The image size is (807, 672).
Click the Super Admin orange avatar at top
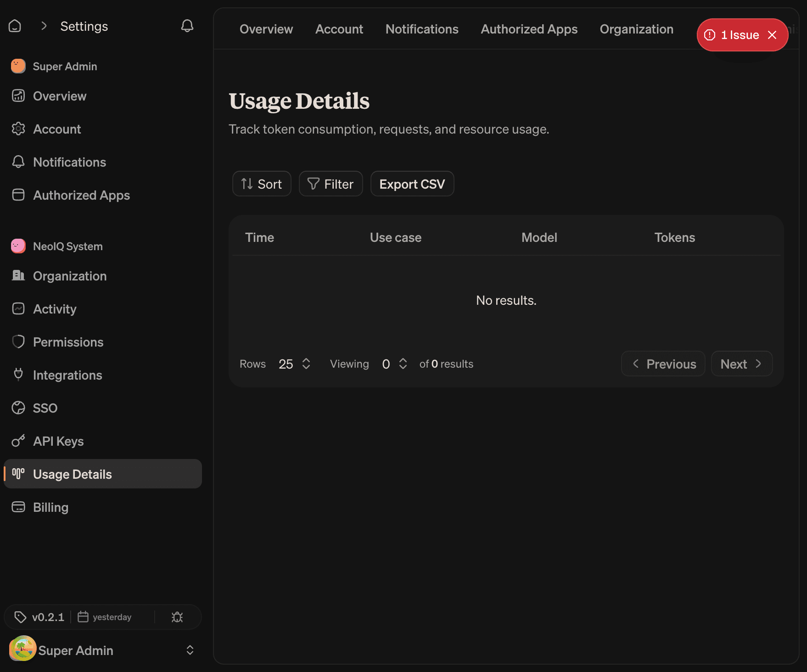click(18, 66)
